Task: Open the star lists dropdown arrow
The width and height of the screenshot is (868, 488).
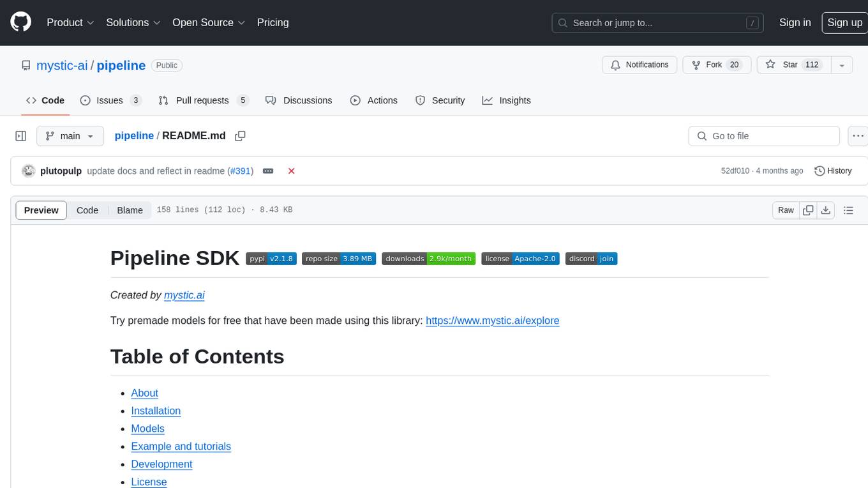Action: click(842, 65)
